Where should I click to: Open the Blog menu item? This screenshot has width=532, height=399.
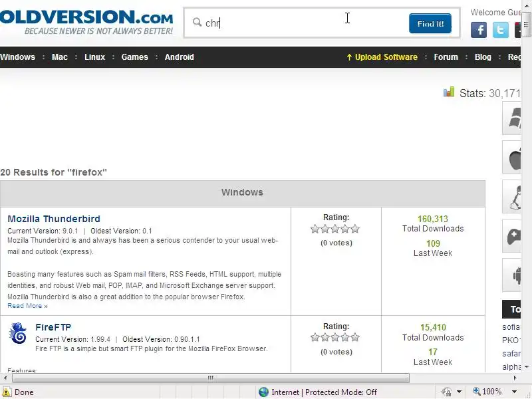[x=483, y=57]
